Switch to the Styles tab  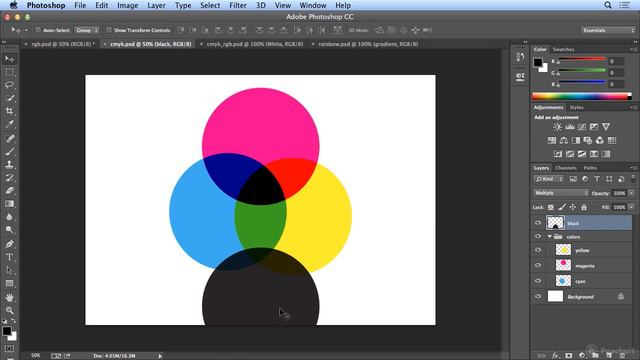click(576, 107)
